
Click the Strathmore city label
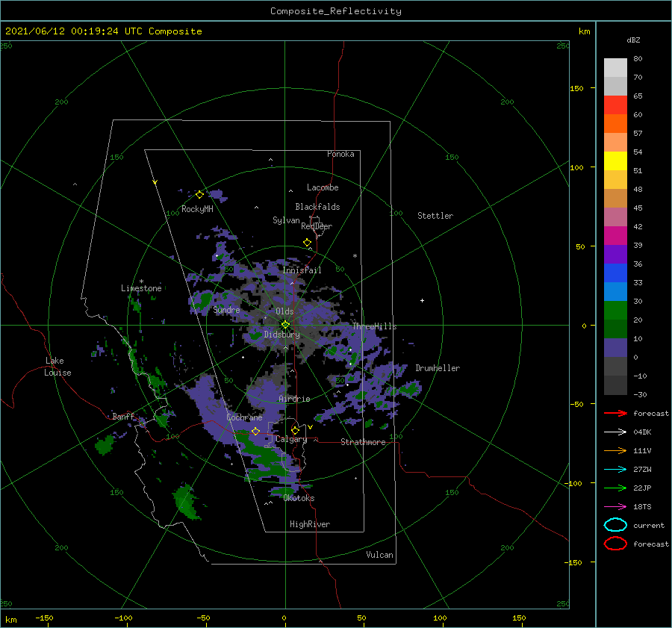tap(363, 442)
